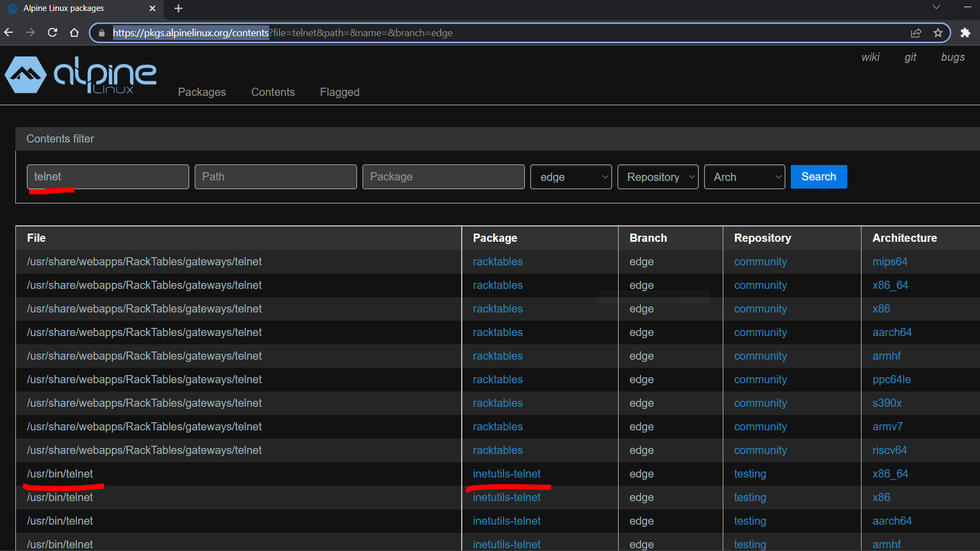Go to browser home page icon
Image resolution: width=980 pixels, height=551 pixels.
75,33
